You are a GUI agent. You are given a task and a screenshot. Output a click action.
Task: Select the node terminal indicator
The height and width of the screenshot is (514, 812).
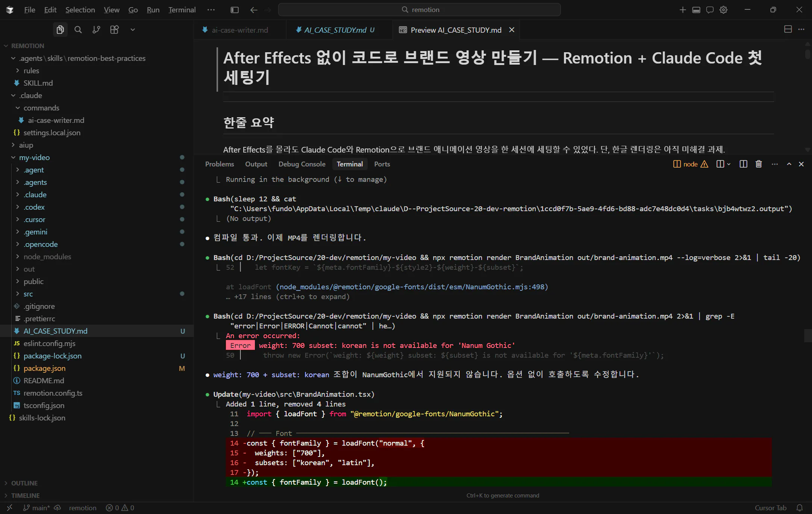coord(691,164)
